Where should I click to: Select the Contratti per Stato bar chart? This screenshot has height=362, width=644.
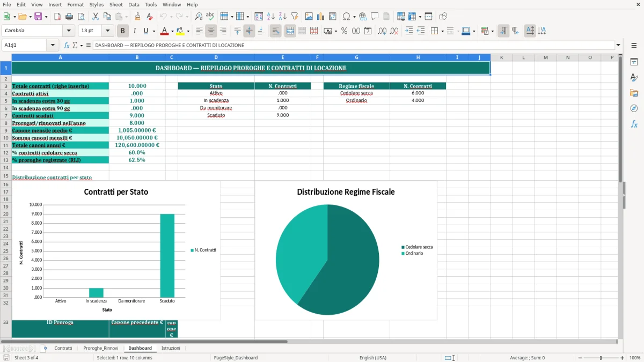pos(116,250)
